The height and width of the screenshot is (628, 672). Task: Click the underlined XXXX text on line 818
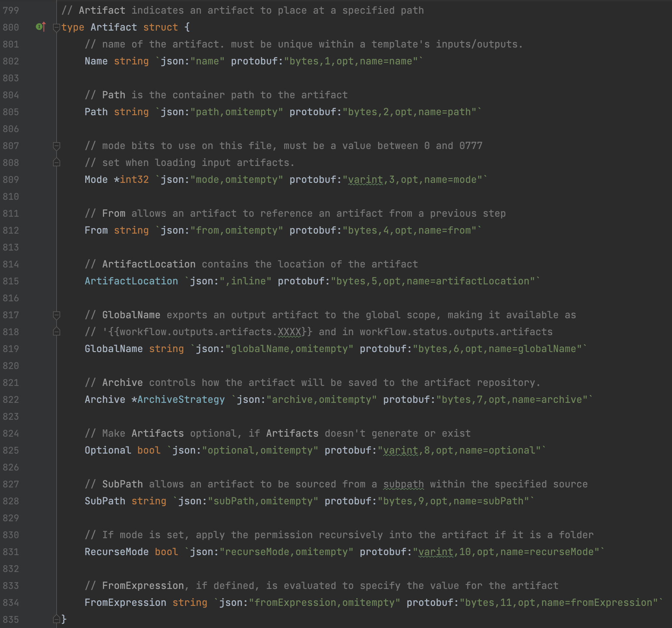coord(289,332)
